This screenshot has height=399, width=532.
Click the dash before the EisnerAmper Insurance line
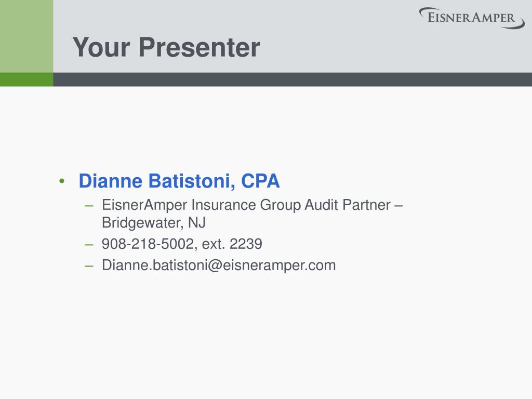[89, 206]
